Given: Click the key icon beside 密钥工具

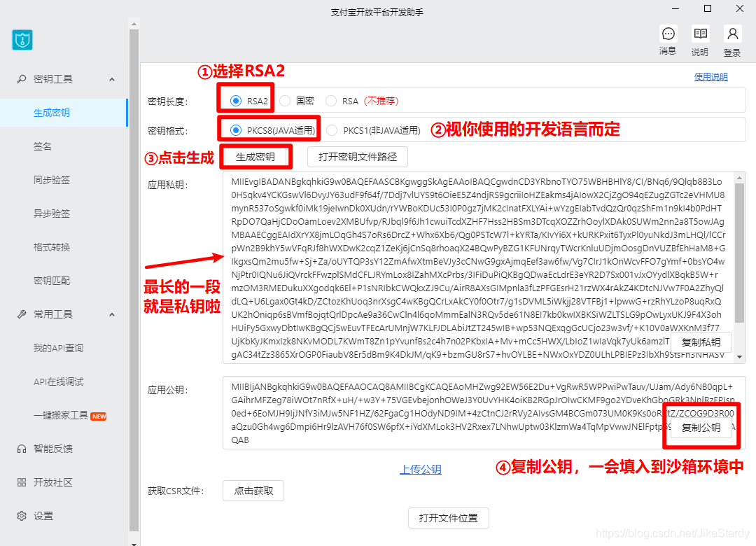Looking at the screenshot, I should pos(21,78).
